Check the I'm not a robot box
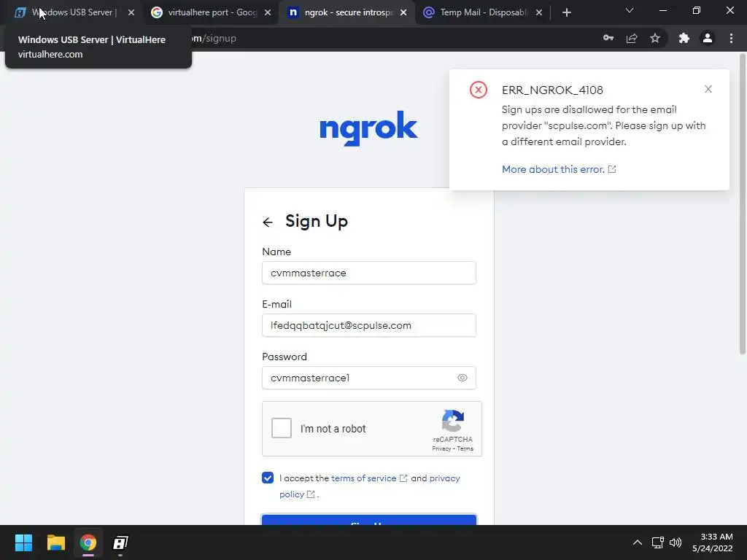Screen dimensions: 747x560 point(282,428)
